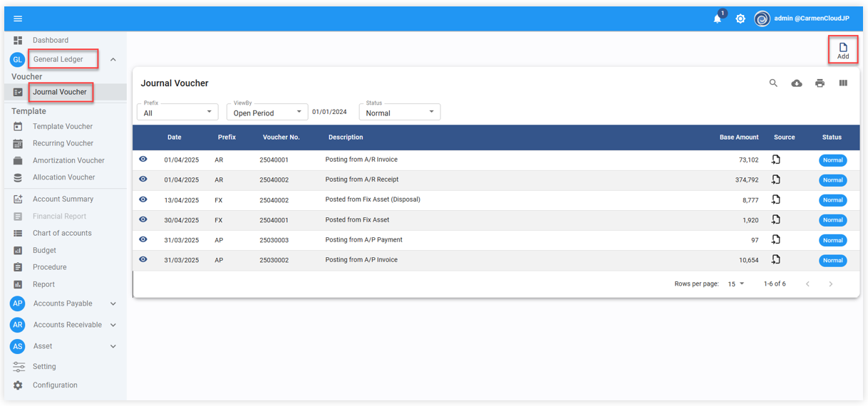Click source document icon for voucher 25030003
868x406 pixels.
pyautogui.click(x=776, y=240)
